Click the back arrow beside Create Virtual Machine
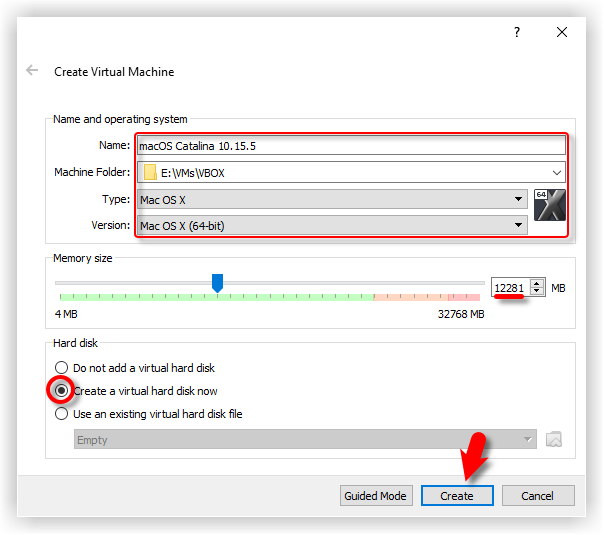Screen dimensions: 604x535 tap(33, 71)
